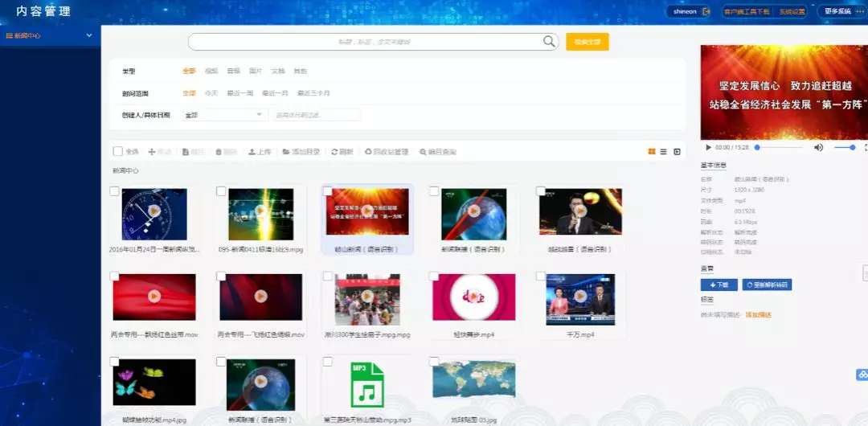Mute the preview video speaker icon

point(818,147)
